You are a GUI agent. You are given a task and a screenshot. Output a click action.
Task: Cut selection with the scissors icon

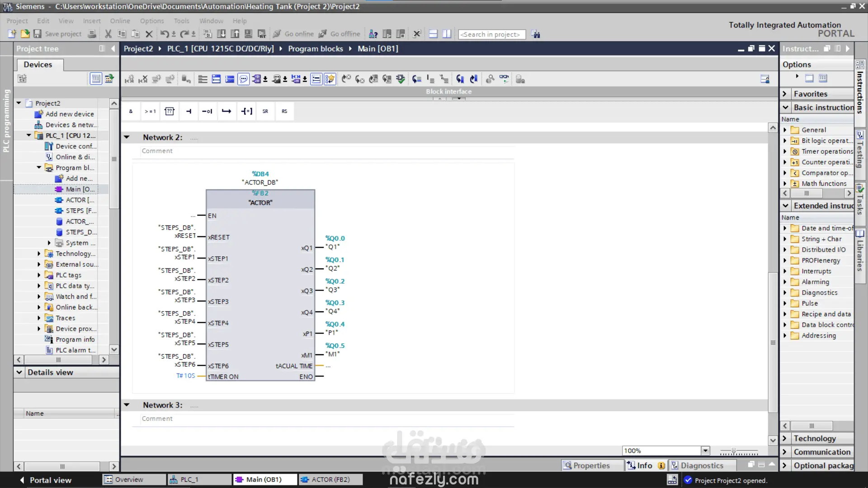click(x=108, y=34)
